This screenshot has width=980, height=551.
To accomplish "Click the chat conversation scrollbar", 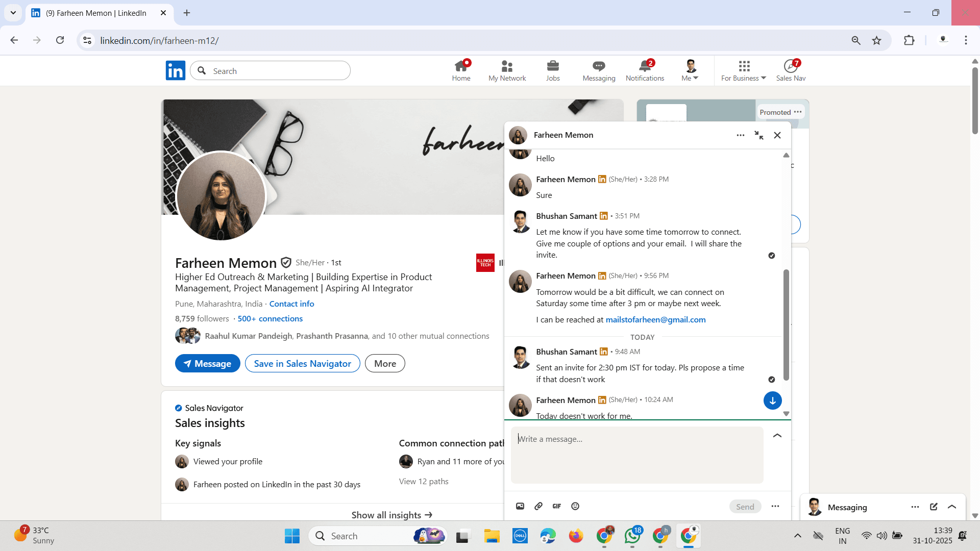I will pyautogui.click(x=786, y=324).
